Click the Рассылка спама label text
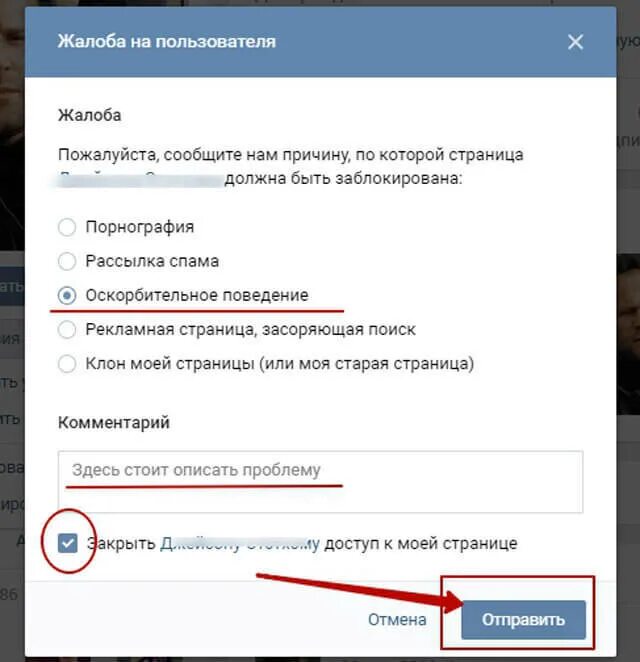Screen dimensions: 640x662 click(152, 261)
